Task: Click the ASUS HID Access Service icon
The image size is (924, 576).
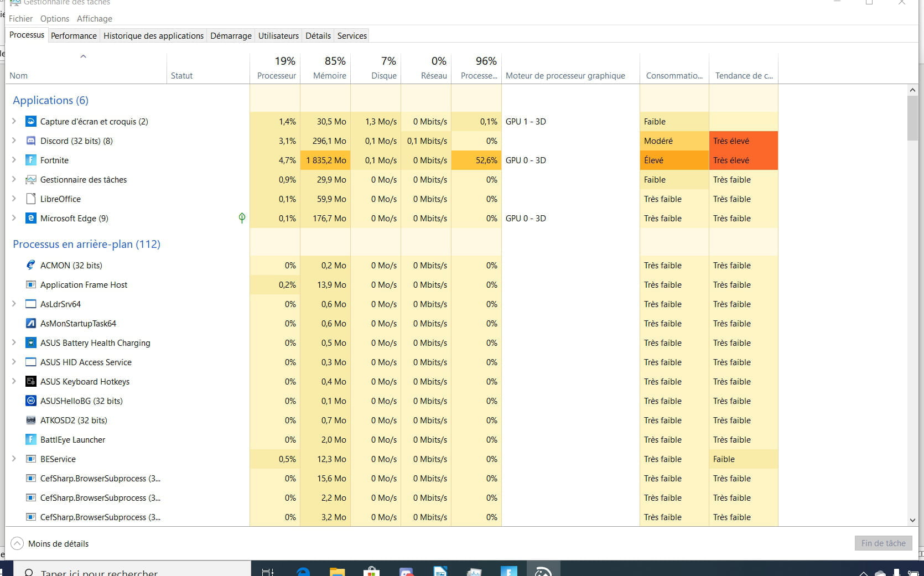Action: click(31, 362)
